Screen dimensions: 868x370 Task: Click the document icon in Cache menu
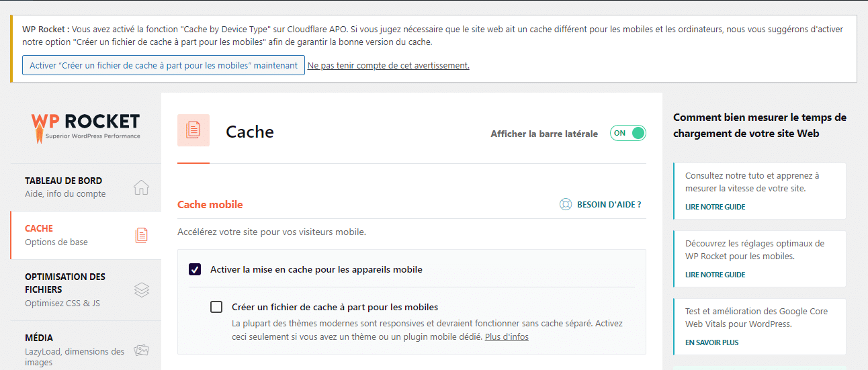141,235
